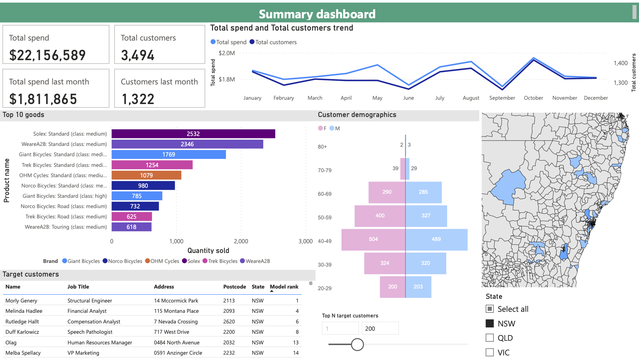Click the WeareA2B Touring bar showing 618
Screen dimensions: 639x364
pyautogui.click(x=131, y=227)
